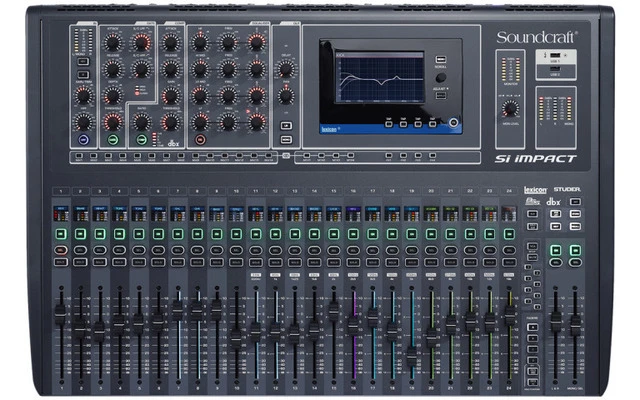Screen dimensions: 640x400
Task: Toggle the red EQ on button
Action: [200, 140]
